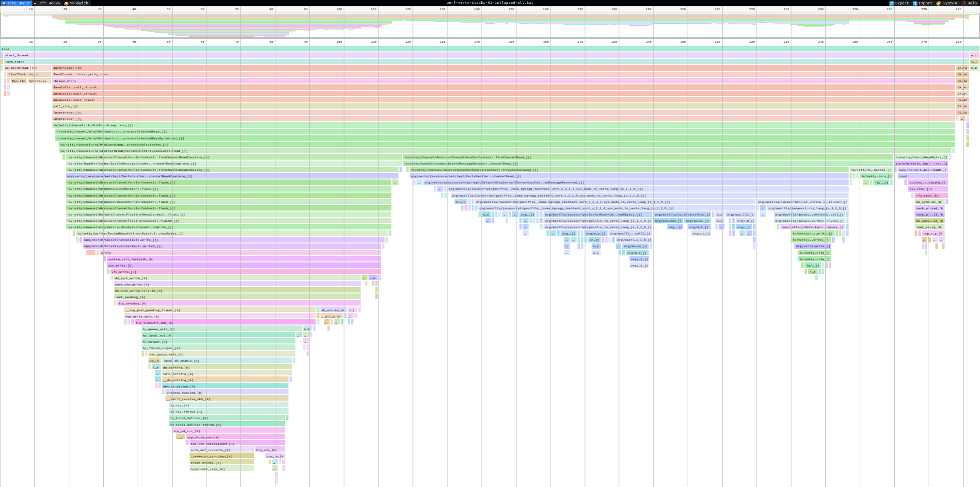Select the GCTaskThread::run frame
The height and width of the screenshot is (487, 980).
coord(28,68)
